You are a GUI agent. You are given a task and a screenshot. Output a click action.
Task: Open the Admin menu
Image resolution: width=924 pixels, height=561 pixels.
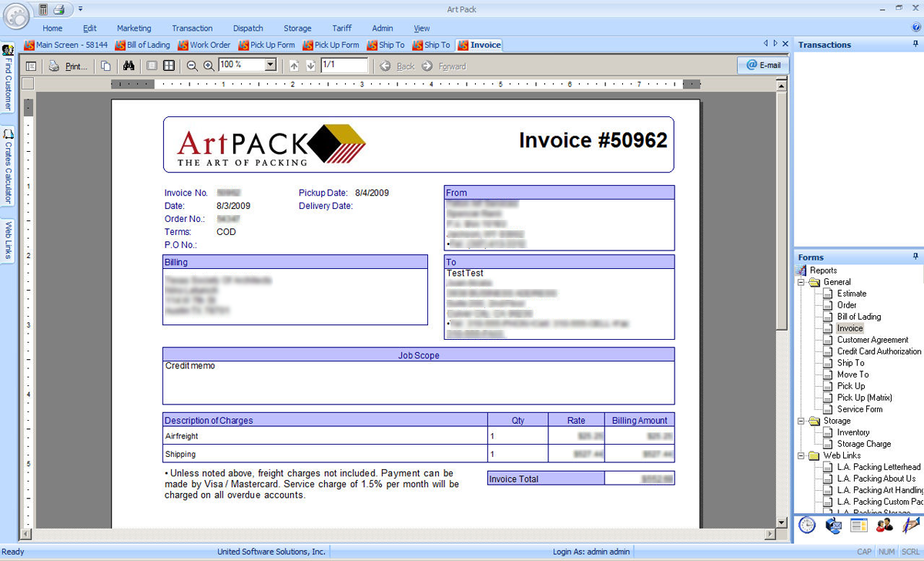click(382, 29)
